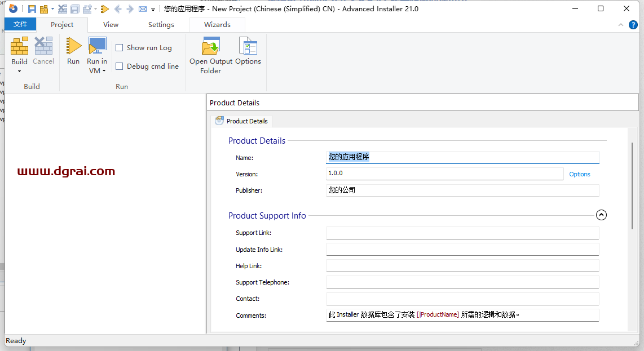Screen dimensions: 644x351
Task: Enable the Debug cmd line checkbox
Action: pyautogui.click(x=120, y=66)
